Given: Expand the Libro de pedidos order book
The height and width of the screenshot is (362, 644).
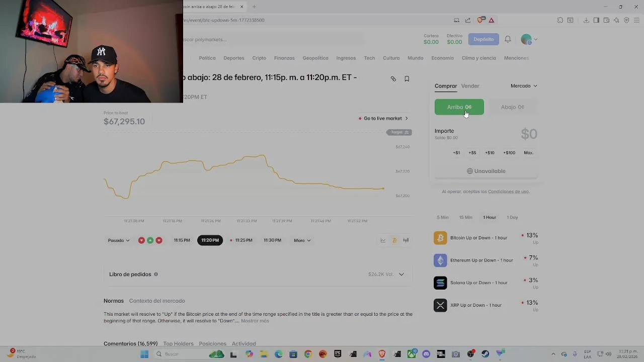Looking at the screenshot, I should click(258, 275).
